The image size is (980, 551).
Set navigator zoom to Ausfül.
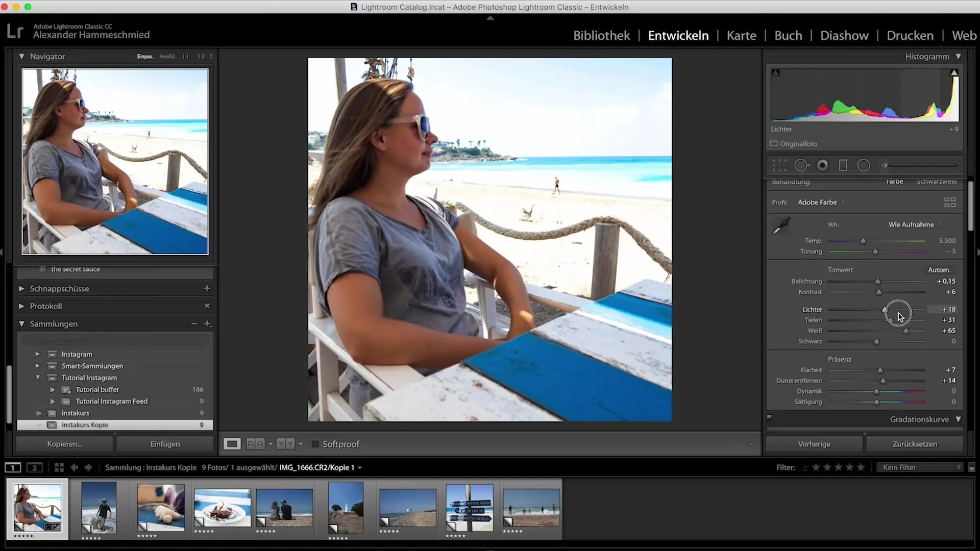tap(167, 57)
